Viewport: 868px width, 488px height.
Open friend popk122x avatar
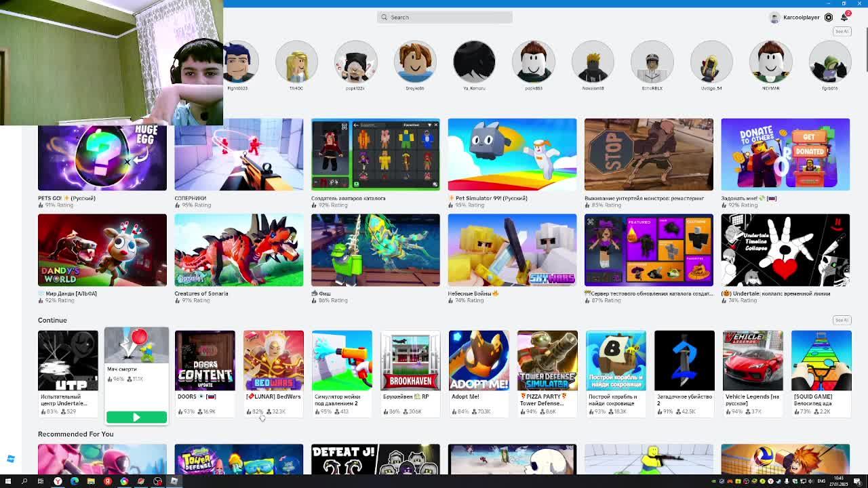tap(355, 62)
